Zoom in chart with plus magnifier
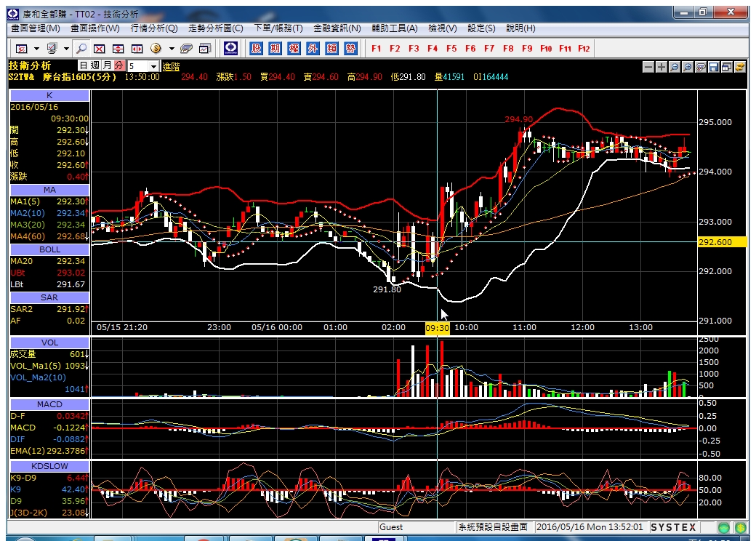 (x=688, y=67)
